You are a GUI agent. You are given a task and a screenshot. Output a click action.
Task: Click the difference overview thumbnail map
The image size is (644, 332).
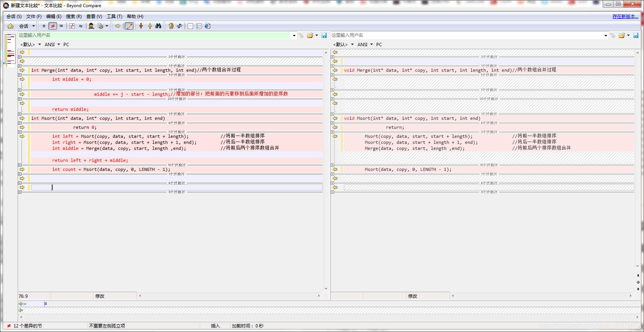(11, 50)
